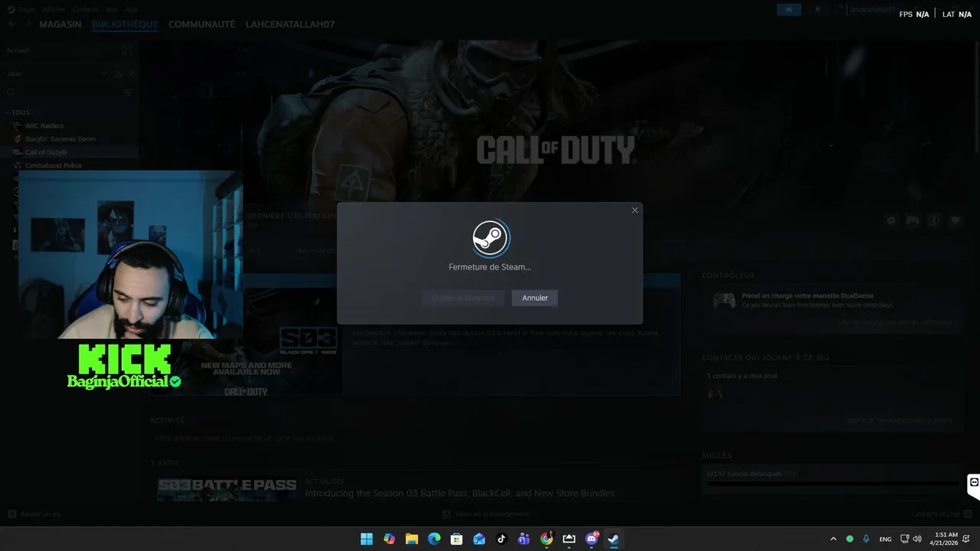Click the microphone tray icon
This screenshot has height=551, width=980.
coord(866,539)
